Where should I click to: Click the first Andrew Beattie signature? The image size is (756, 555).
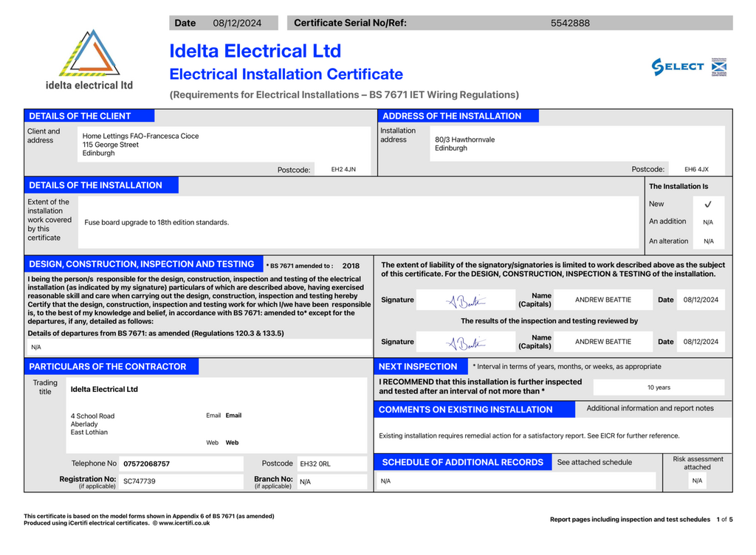point(466,300)
